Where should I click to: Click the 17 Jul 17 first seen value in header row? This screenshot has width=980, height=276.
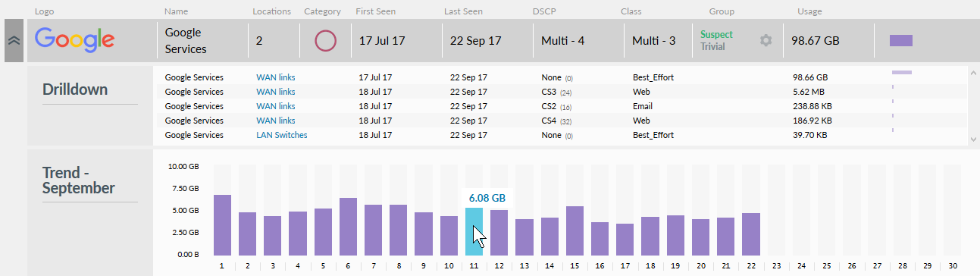(381, 40)
